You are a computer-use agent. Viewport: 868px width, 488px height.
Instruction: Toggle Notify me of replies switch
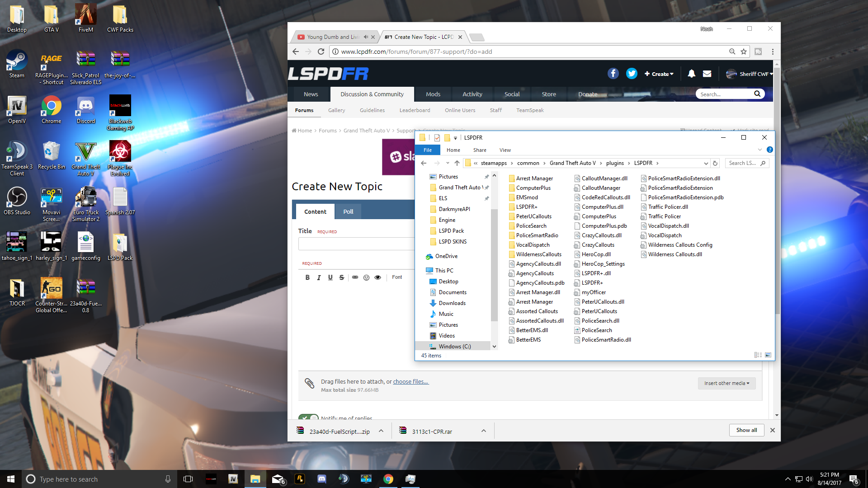(308, 418)
